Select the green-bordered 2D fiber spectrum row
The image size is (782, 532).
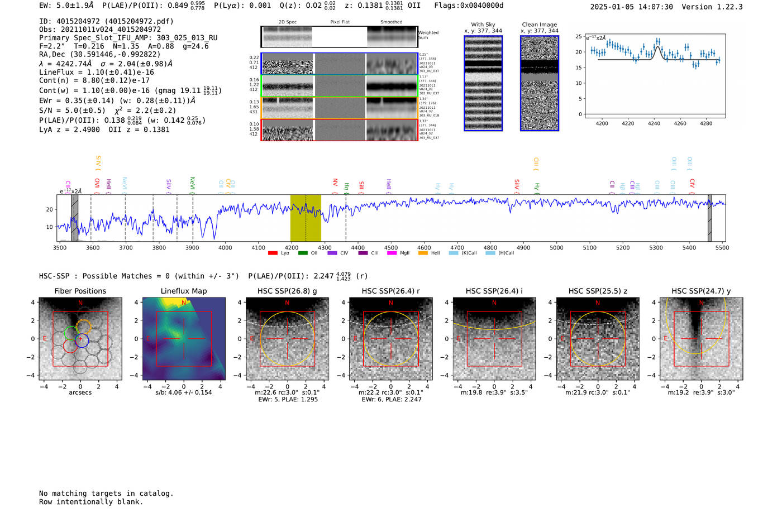339,86
